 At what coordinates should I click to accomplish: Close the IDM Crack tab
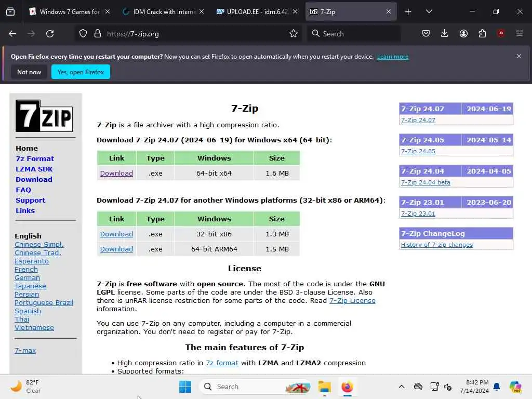[x=202, y=11]
